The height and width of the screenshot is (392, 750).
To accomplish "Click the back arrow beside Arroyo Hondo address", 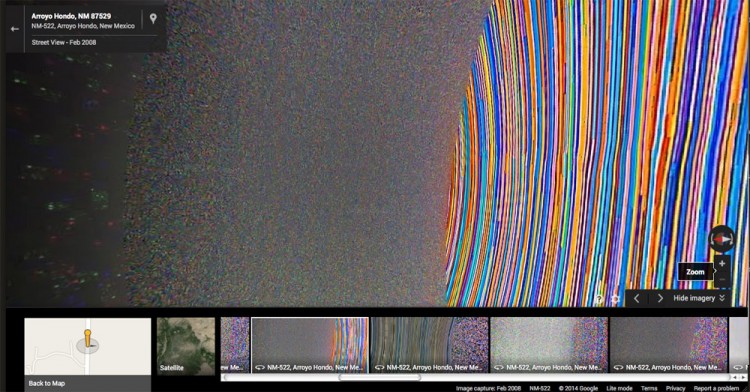I will [x=15, y=29].
